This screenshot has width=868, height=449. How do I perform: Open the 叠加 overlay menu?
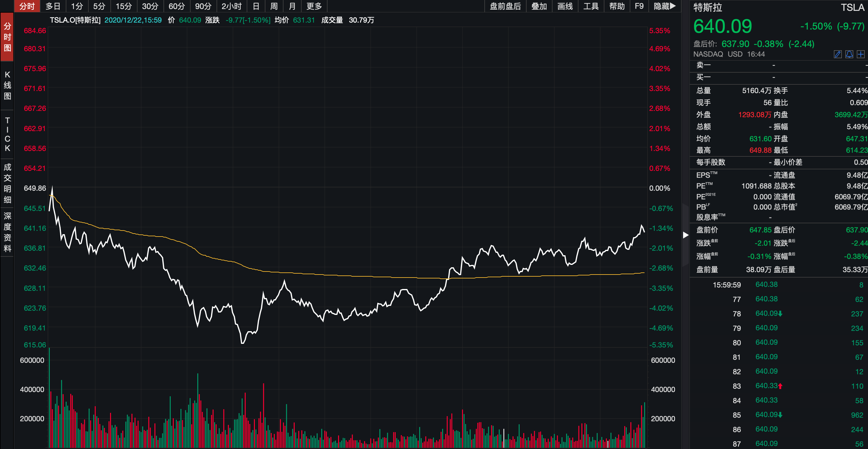coord(539,6)
